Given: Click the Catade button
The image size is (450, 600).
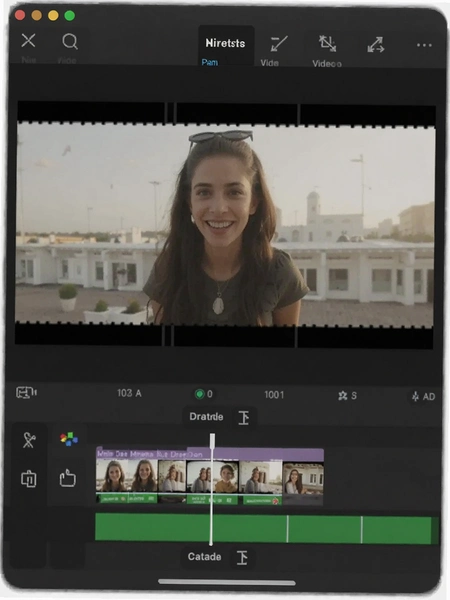Looking at the screenshot, I should pos(204,556).
